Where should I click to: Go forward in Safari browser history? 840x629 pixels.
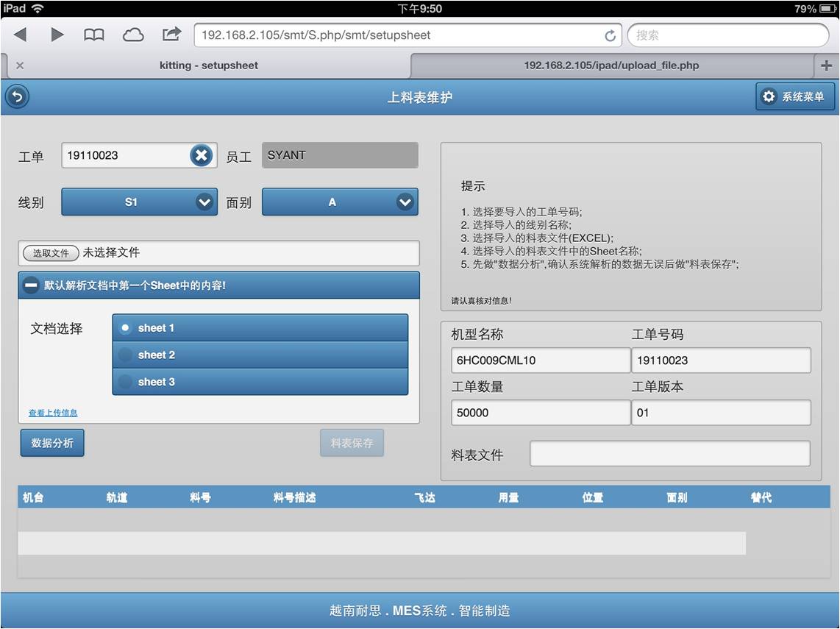tap(57, 35)
